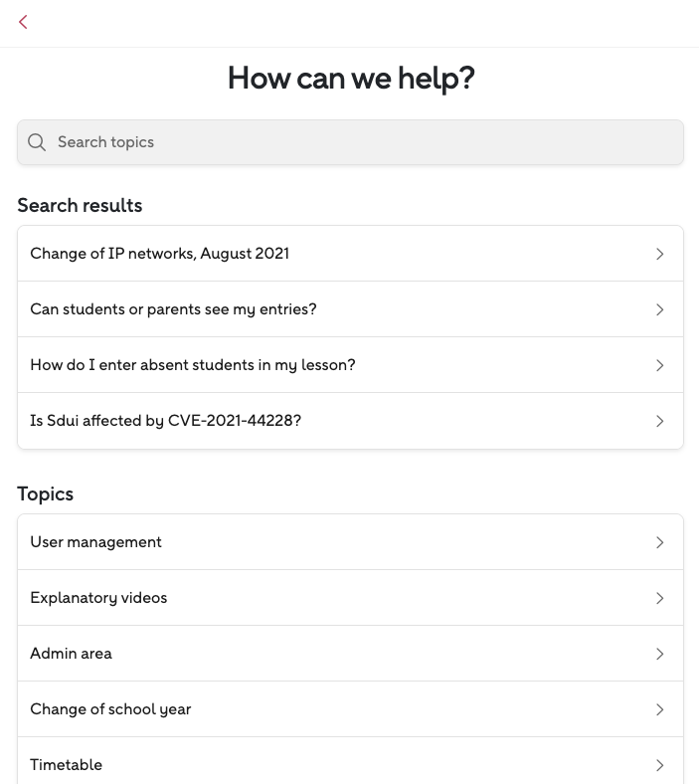Click chevron beside Admin area
Image resolution: width=699 pixels, height=784 pixels.
[660, 654]
